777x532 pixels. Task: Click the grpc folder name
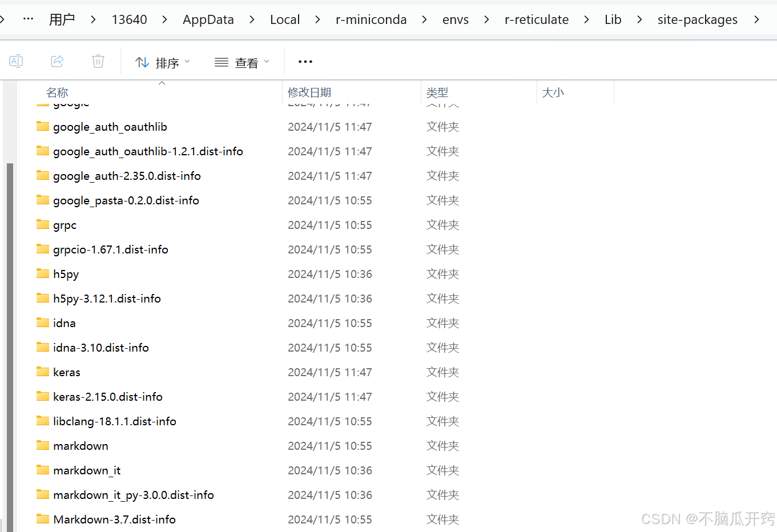click(x=65, y=225)
